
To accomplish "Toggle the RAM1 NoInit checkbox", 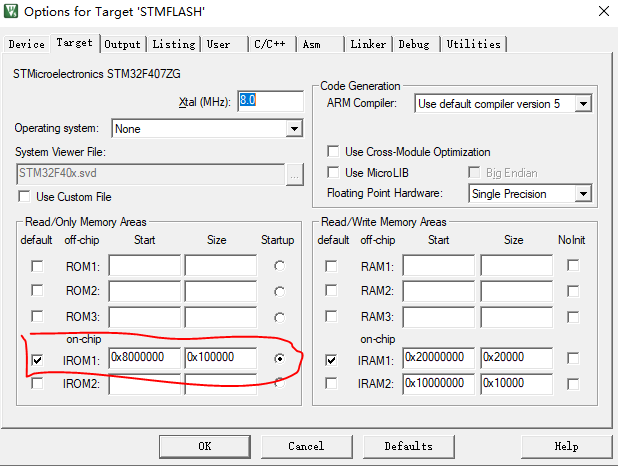I will point(573,265).
